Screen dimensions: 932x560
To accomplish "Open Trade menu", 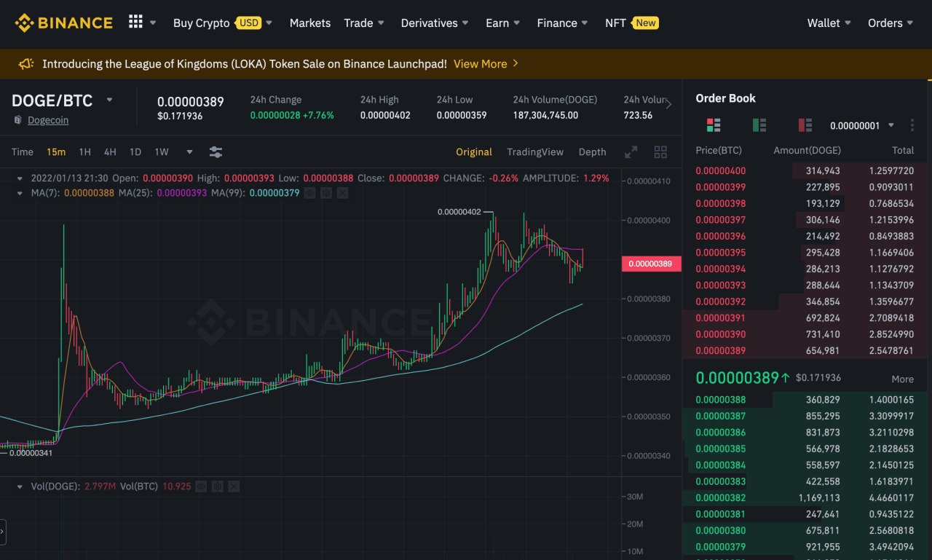I will (x=364, y=23).
